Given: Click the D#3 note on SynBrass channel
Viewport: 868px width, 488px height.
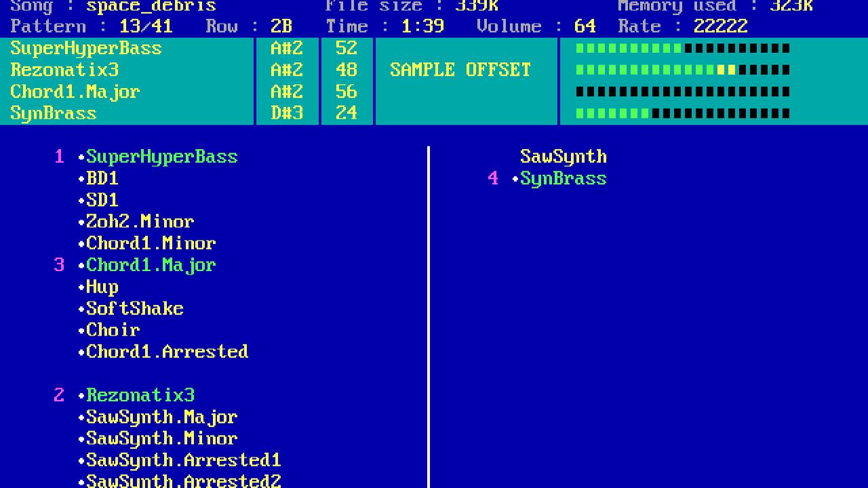Looking at the screenshot, I should tap(286, 113).
